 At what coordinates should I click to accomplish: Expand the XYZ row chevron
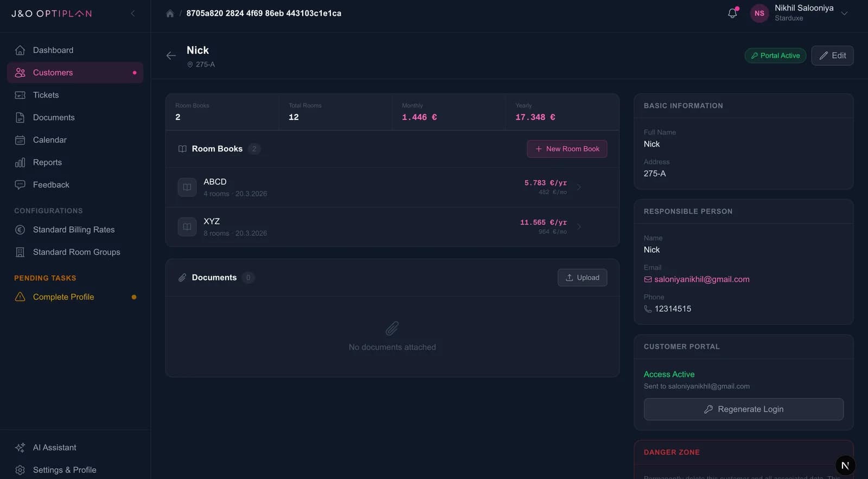579,227
